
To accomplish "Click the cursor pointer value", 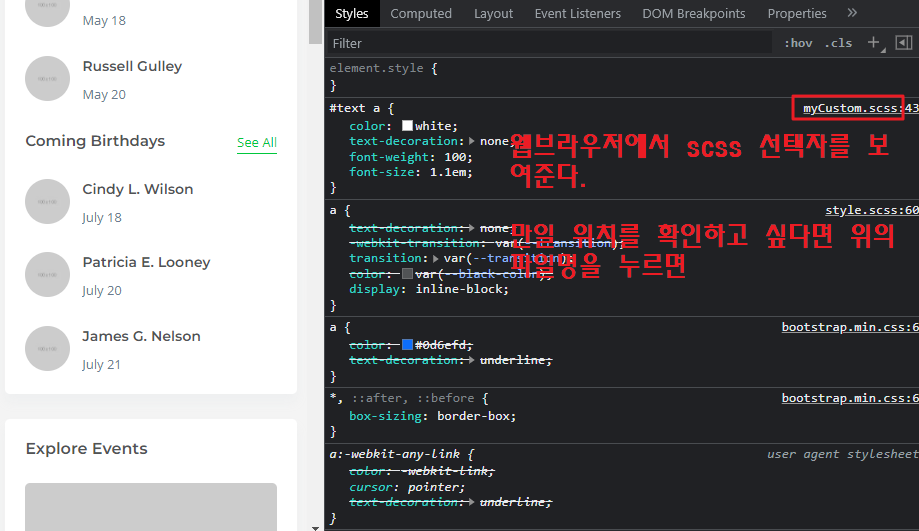I will tap(434, 487).
